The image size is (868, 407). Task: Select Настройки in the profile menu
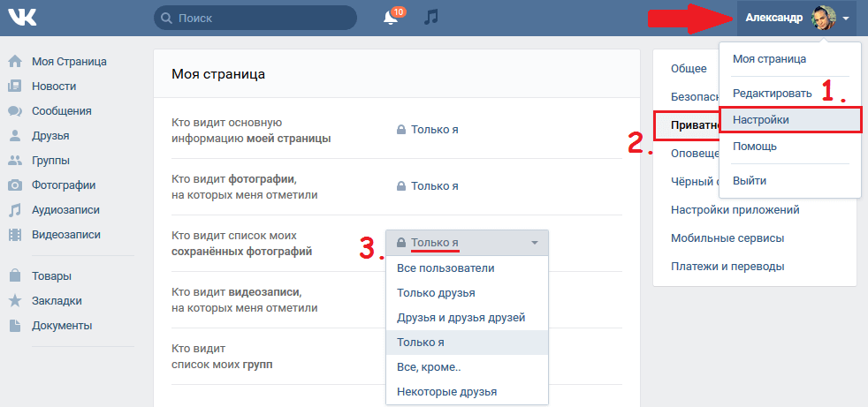(761, 119)
